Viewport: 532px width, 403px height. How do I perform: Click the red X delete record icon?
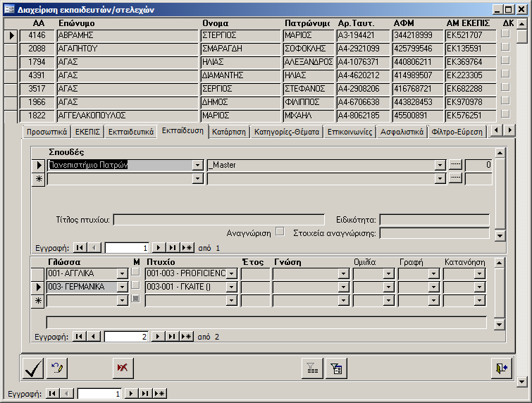pyautogui.click(x=123, y=367)
